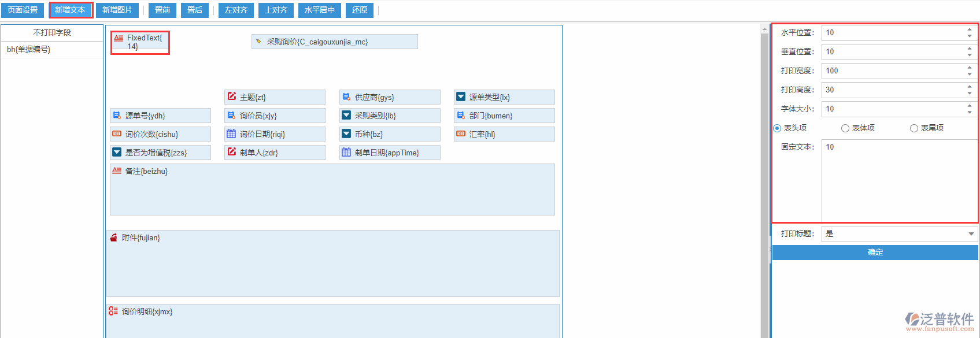The image size is (980, 338).
Task: Click into the 固定文本 text area
Action: pyautogui.click(x=898, y=180)
